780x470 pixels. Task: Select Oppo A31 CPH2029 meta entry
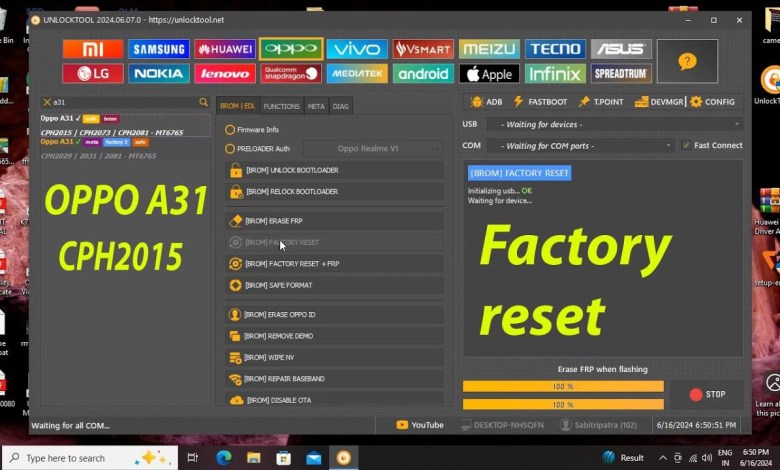125,149
